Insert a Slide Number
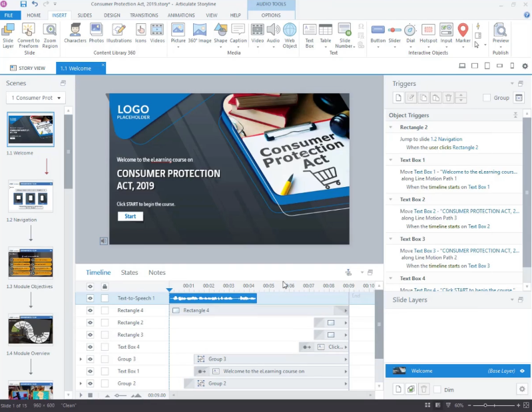Screen dimensions: 532x412 (345, 35)
